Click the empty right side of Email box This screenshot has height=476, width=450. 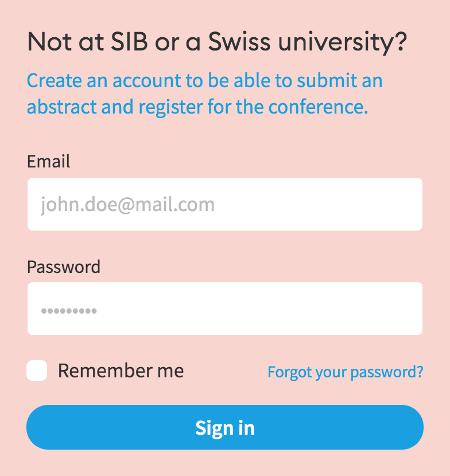(356, 204)
